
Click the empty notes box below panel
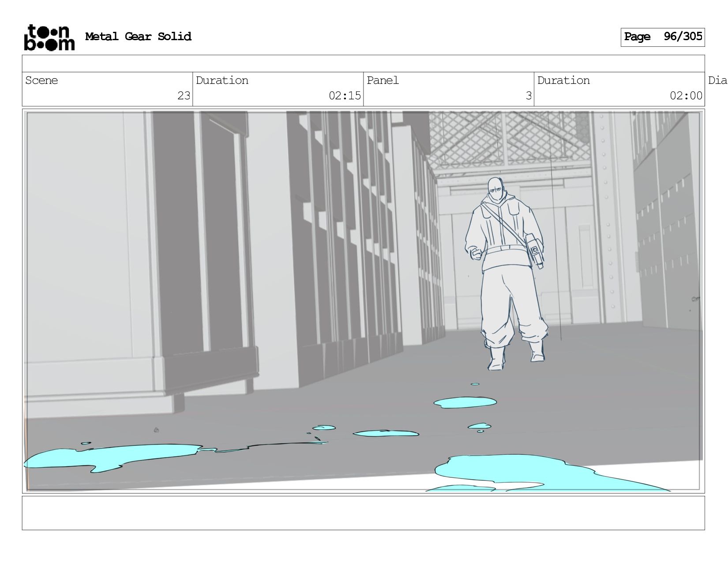pyautogui.click(x=363, y=513)
